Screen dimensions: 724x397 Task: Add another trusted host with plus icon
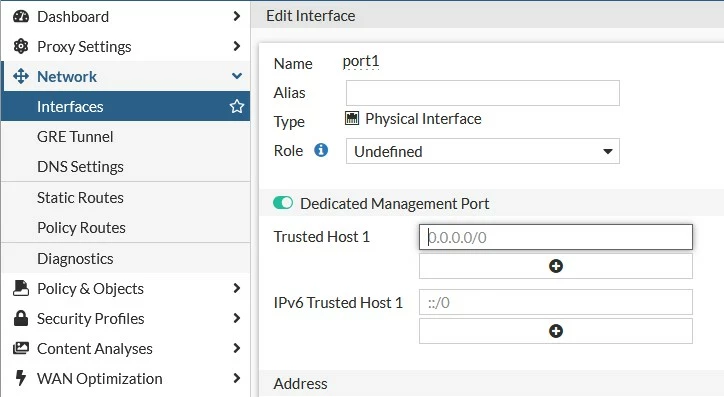click(555, 266)
